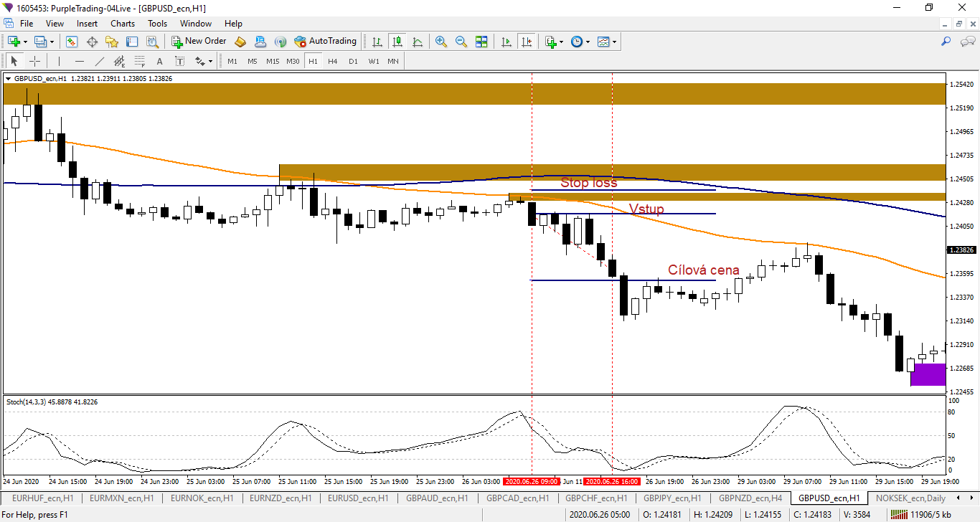980x522 pixels.
Task: Select the text label tool
Action: click(179, 61)
